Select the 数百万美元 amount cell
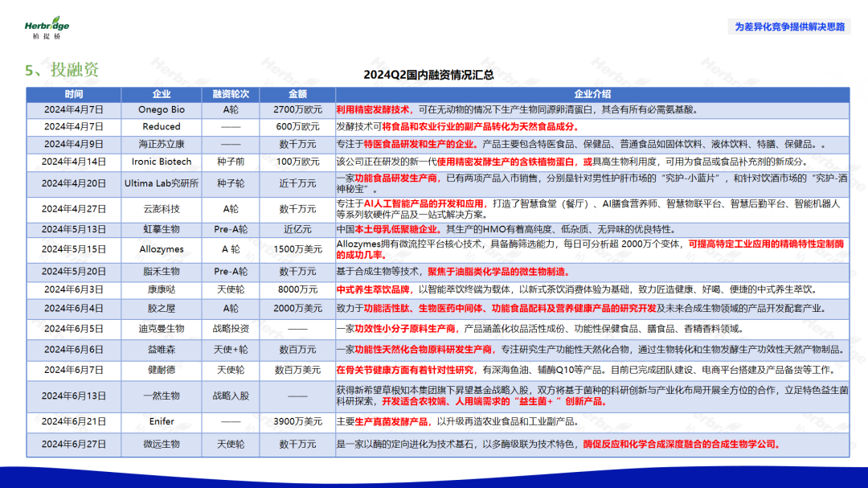The height and width of the screenshot is (488, 868). 297,370
